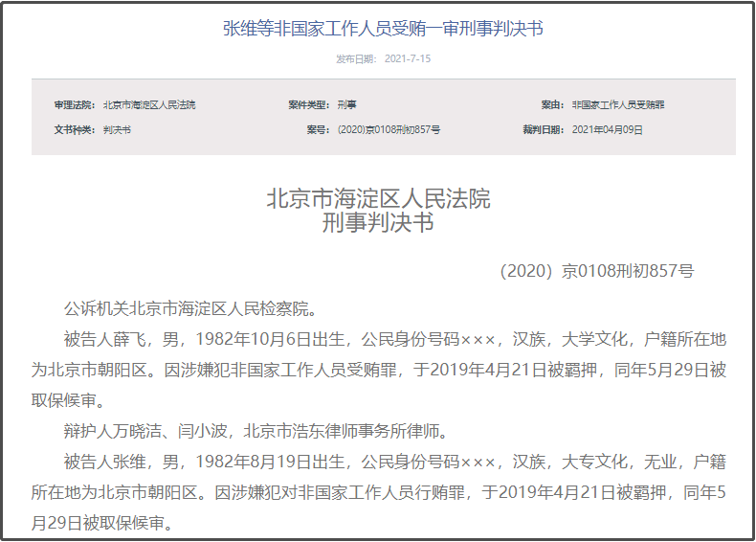Select the court name 北京市海淀区人民法院 in info box
This screenshot has width=756, height=542.
click(149, 104)
